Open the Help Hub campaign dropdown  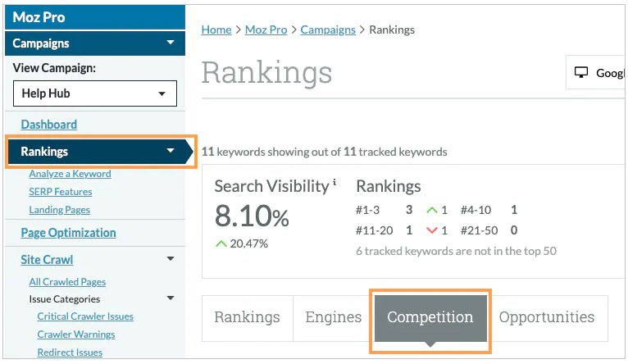[95, 93]
